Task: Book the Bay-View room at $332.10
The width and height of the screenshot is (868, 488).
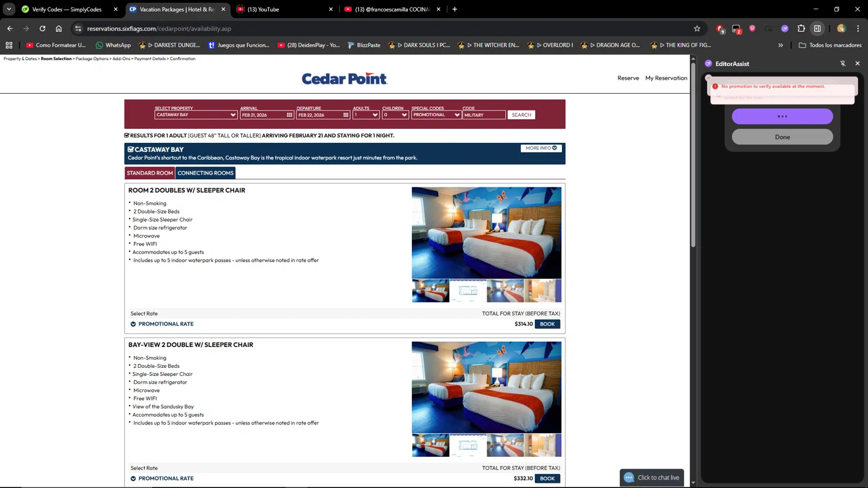Action: 547,478
